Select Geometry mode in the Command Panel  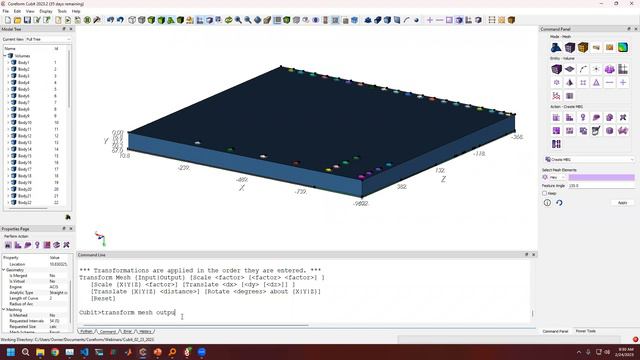point(556,47)
